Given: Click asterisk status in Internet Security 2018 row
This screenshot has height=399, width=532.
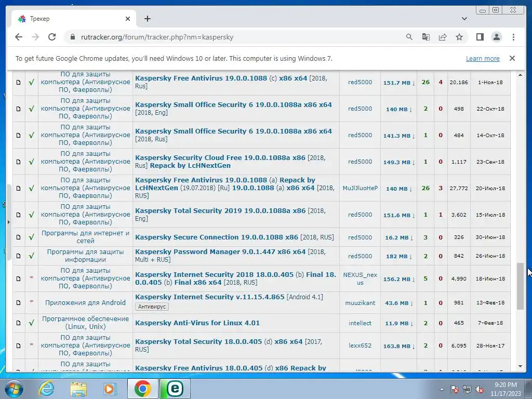Looking at the screenshot, I should click(x=31, y=278).
